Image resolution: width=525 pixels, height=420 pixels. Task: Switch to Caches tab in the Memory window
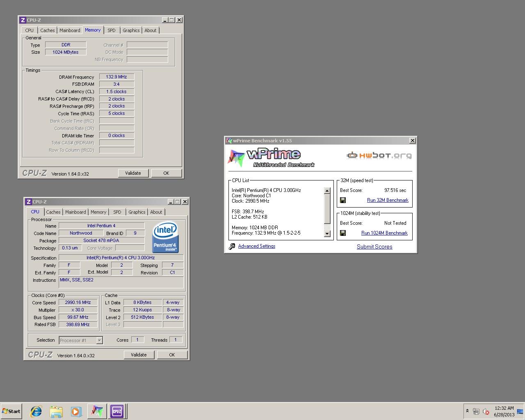click(48, 30)
